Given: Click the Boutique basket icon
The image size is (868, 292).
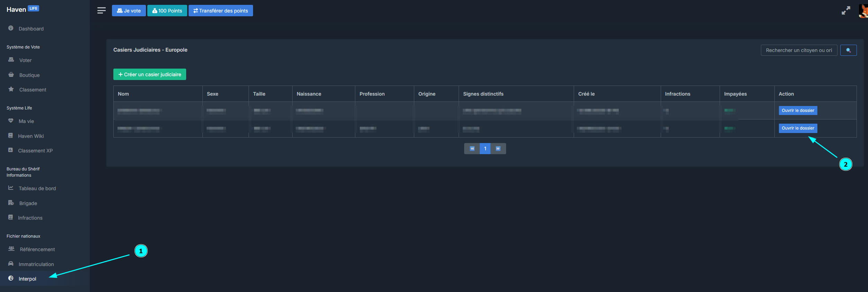Looking at the screenshot, I should (11, 74).
